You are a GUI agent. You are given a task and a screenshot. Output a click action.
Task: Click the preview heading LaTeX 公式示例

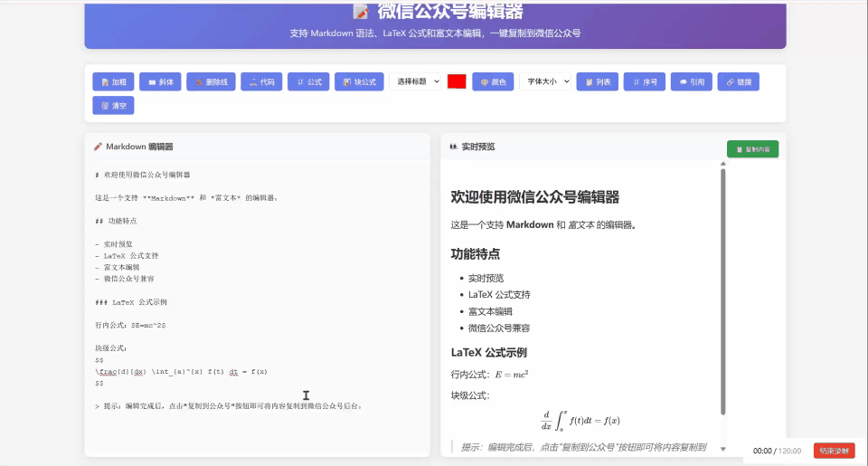489,352
